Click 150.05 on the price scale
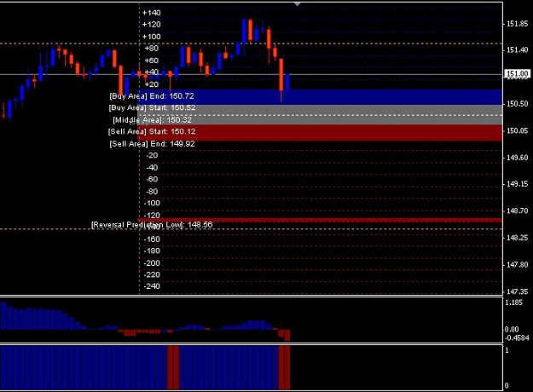 click(518, 130)
